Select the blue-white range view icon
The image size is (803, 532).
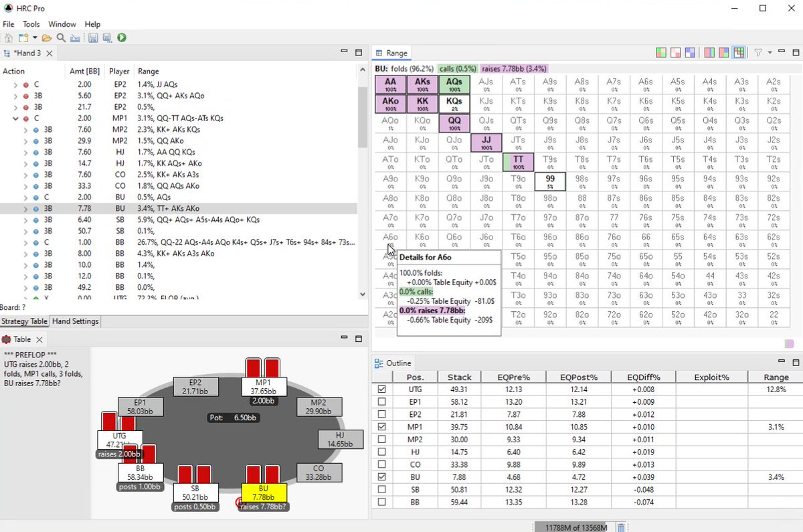(x=690, y=53)
